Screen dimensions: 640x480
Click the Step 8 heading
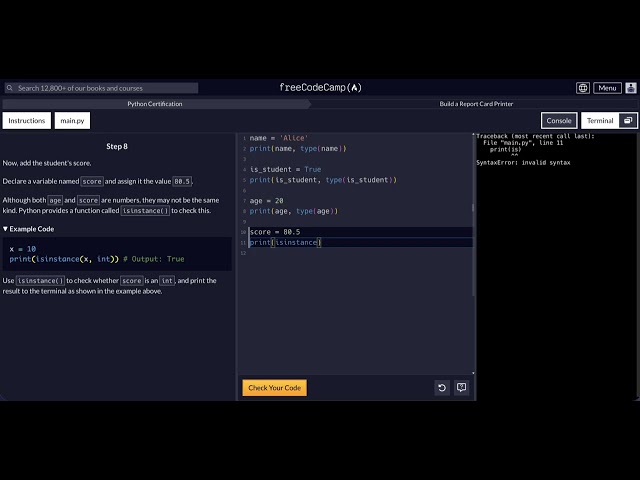pos(117,146)
